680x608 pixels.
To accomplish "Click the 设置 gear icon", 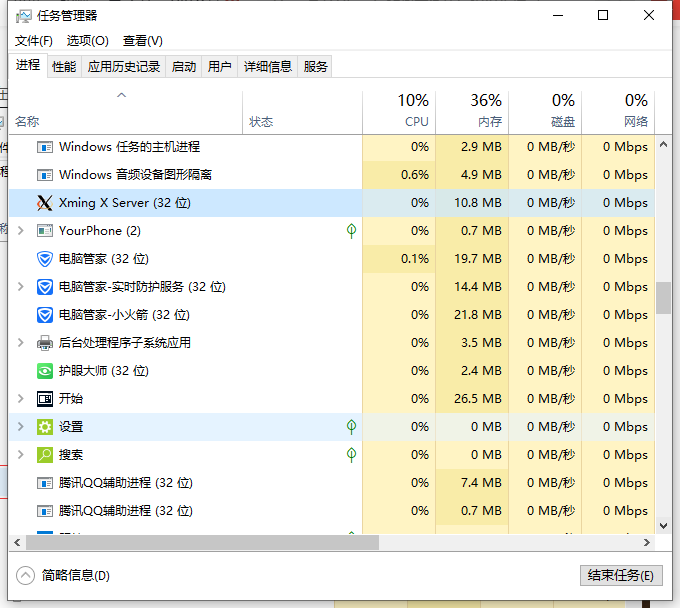I will tap(45, 427).
